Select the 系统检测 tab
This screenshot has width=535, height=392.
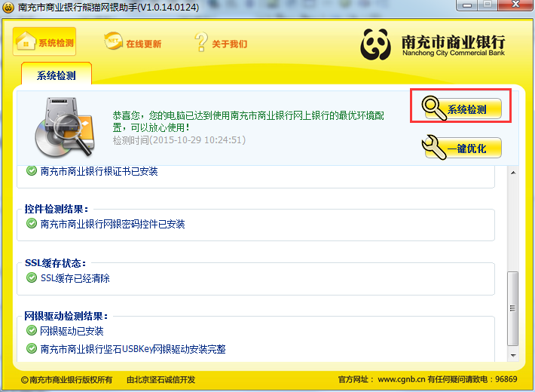(57, 74)
